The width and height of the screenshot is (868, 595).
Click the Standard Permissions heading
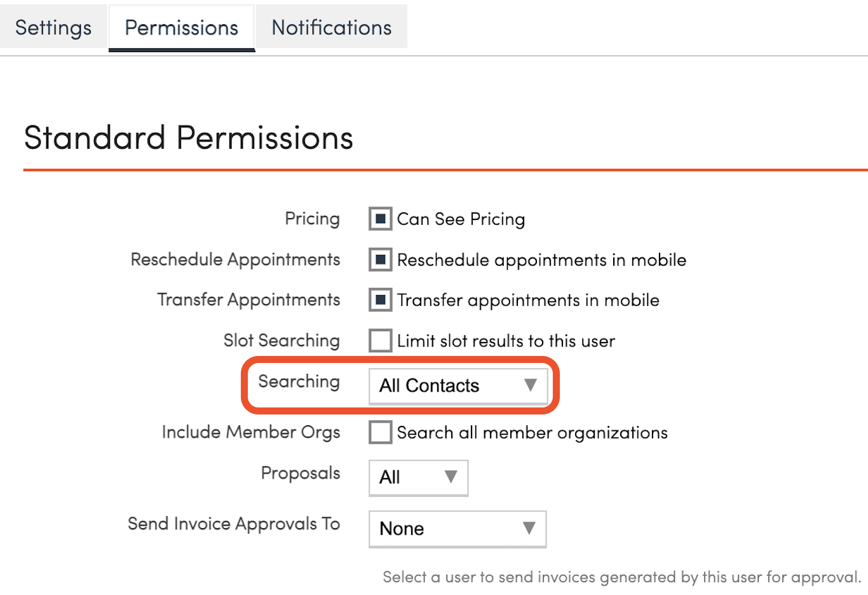pyautogui.click(x=188, y=138)
